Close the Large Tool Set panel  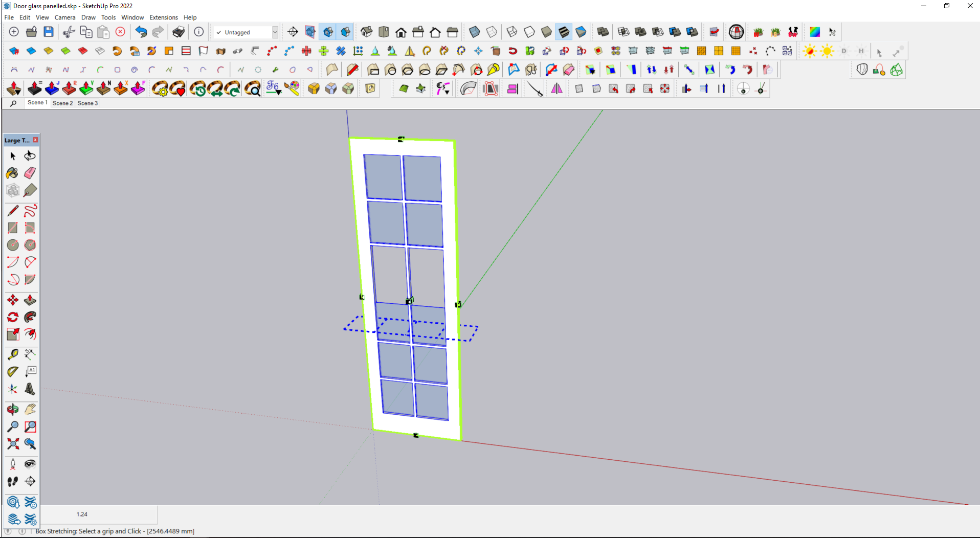pos(35,140)
